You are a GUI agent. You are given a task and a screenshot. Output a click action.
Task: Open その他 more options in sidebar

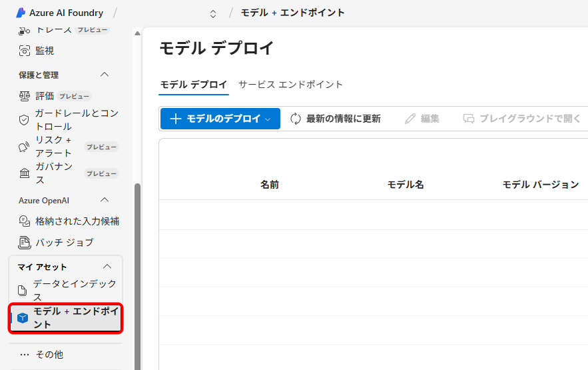pos(41,355)
